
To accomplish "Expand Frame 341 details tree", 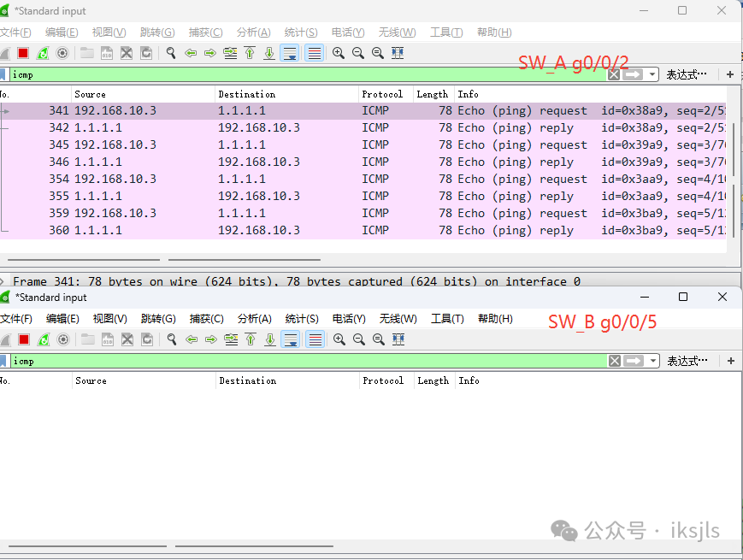I will [5, 281].
